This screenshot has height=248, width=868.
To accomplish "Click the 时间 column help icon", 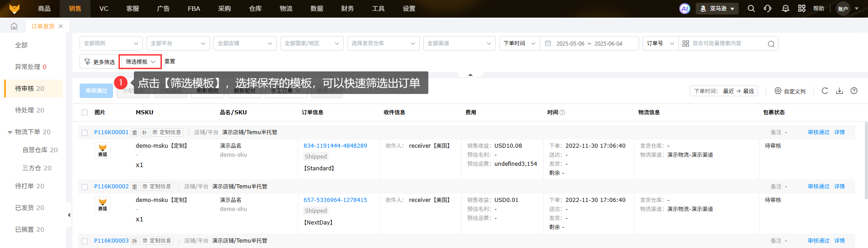I will (562, 112).
